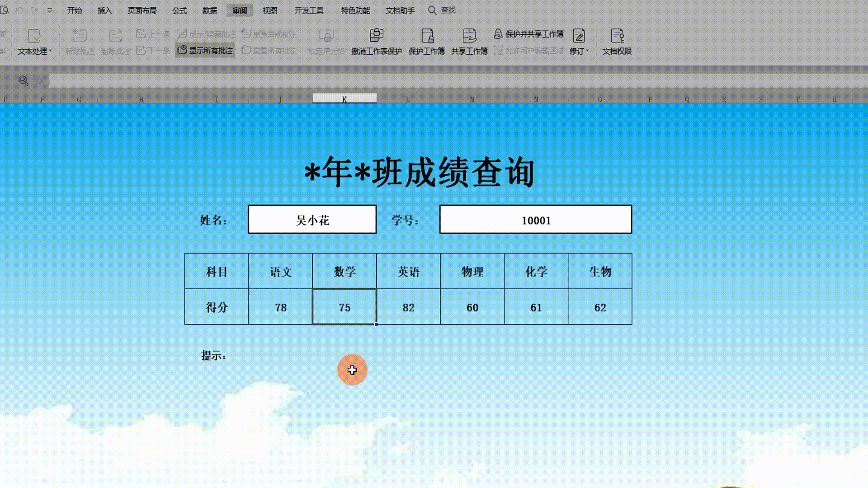
Task: Go to previous comment 上一条
Action: point(153,34)
